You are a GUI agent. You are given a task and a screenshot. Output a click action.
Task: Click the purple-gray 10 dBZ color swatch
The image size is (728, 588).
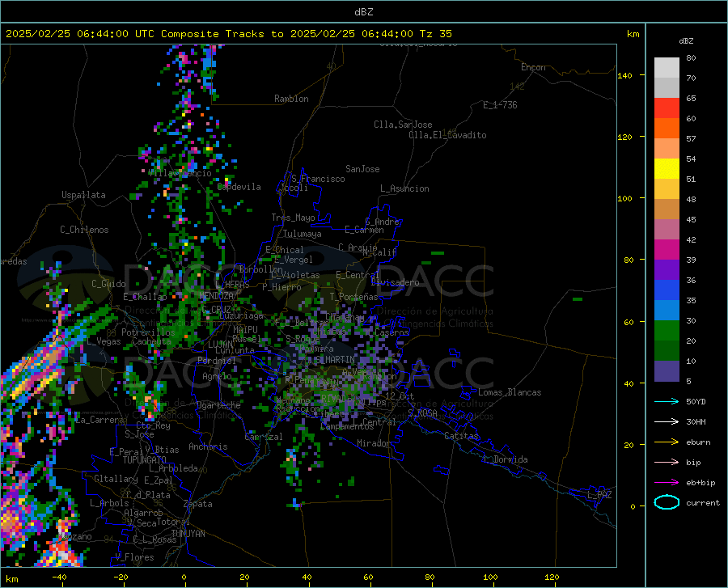coord(667,371)
